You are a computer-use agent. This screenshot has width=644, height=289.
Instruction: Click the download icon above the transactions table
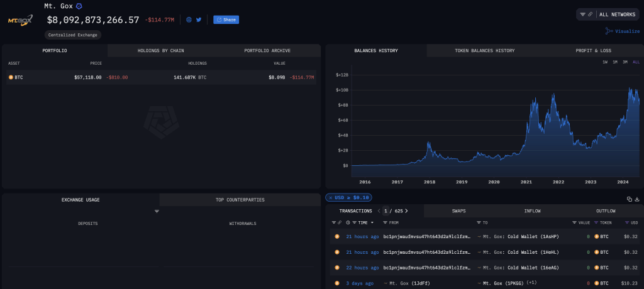(x=637, y=199)
